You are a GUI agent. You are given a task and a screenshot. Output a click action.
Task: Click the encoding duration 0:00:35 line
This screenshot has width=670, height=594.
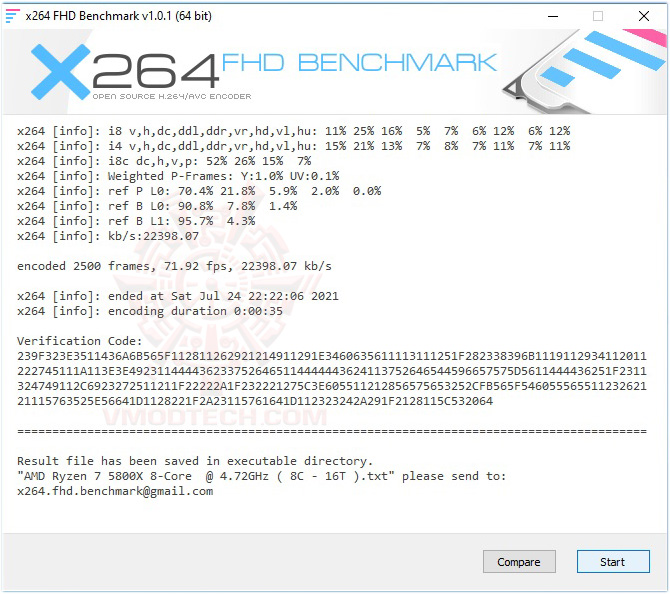tap(150, 311)
